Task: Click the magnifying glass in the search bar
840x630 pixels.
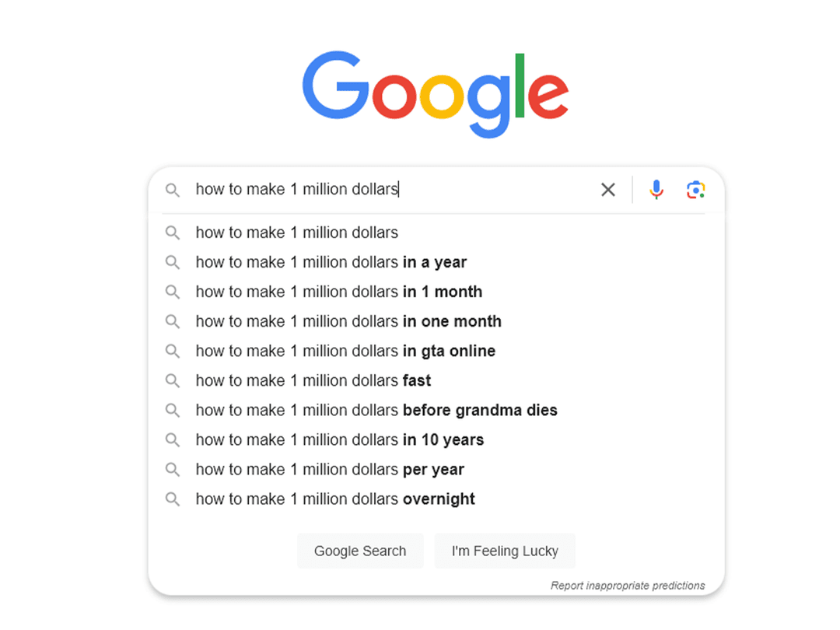Action: click(x=172, y=189)
